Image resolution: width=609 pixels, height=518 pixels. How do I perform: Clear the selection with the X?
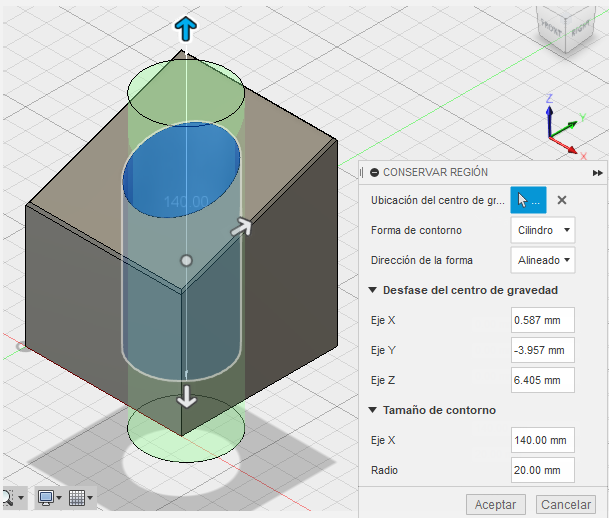tap(562, 200)
